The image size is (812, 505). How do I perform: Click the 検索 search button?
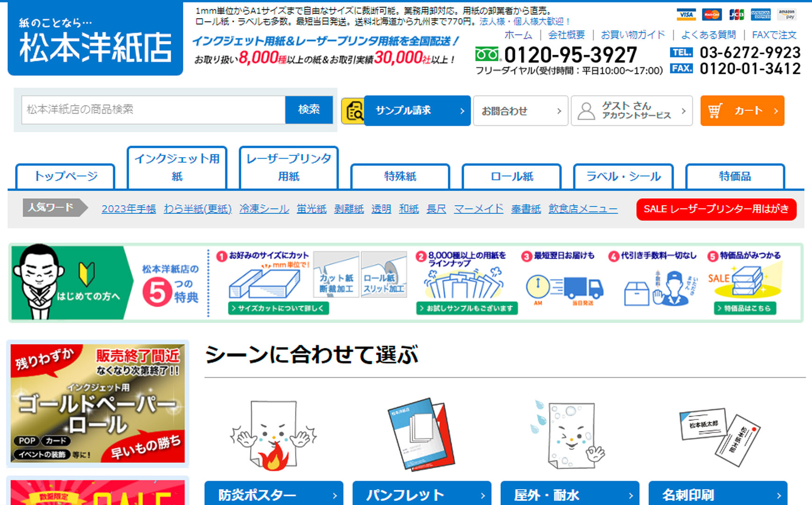309,110
